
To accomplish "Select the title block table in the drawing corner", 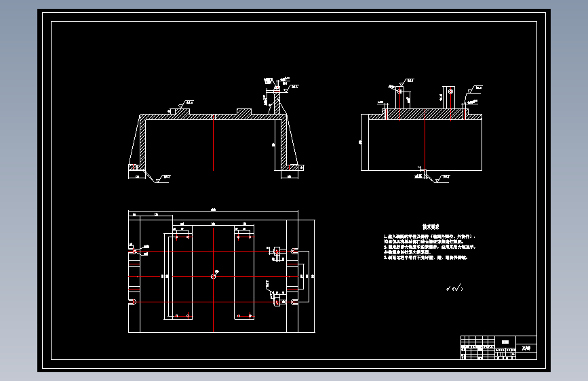I will (498, 348).
